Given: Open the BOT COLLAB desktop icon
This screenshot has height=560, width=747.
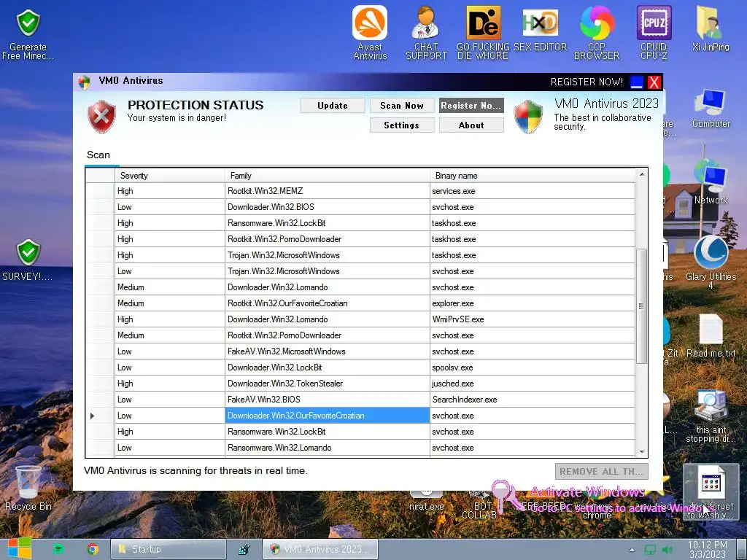Looking at the screenshot, I should tap(480, 505).
